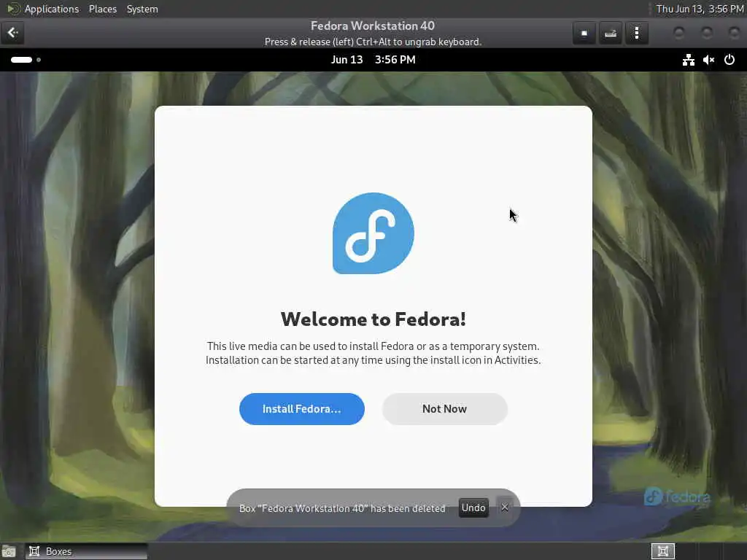
Task: Click the host Applications menu logo icon
Action: pyautogui.click(x=13, y=9)
